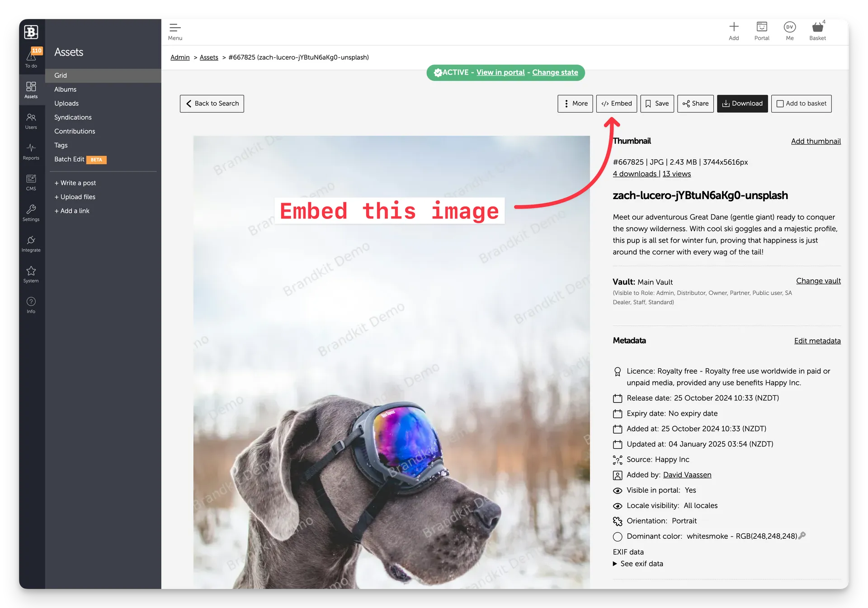This screenshot has width=868, height=608.
Task: Click the Dominant color key icon
Action: pos(802,536)
